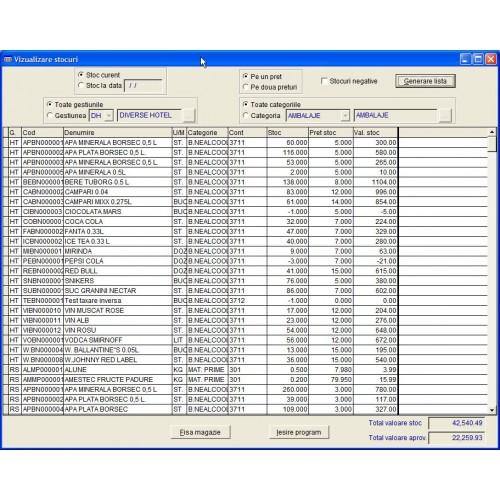Image resolution: width=500 pixels, height=500 pixels.
Task: Select the COCA COLA row
Action: coord(245,222)
